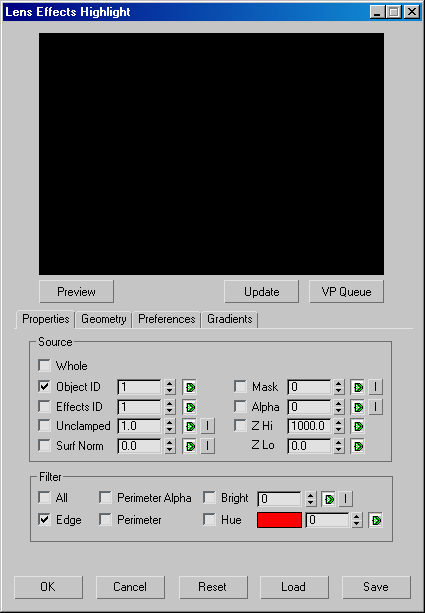Uncheck the Edge filter checkbox
Screen dimensions: 425x613
(45, 520)
